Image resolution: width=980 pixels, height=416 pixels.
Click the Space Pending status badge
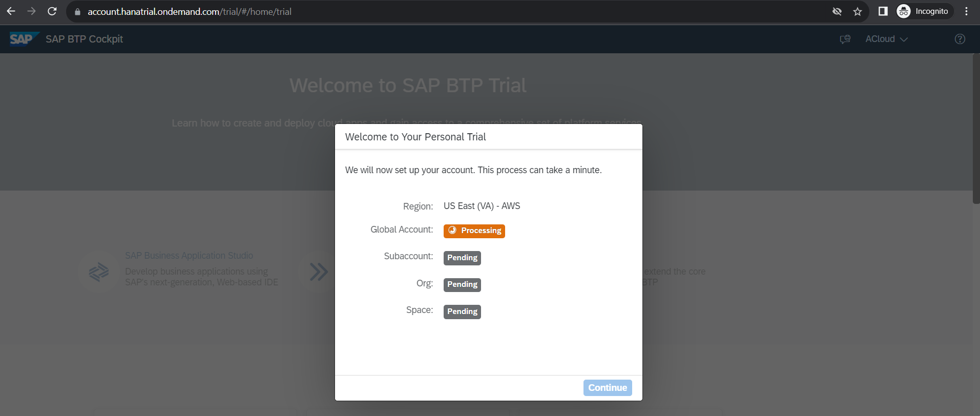pyautogui.click(x=462, y=311)
